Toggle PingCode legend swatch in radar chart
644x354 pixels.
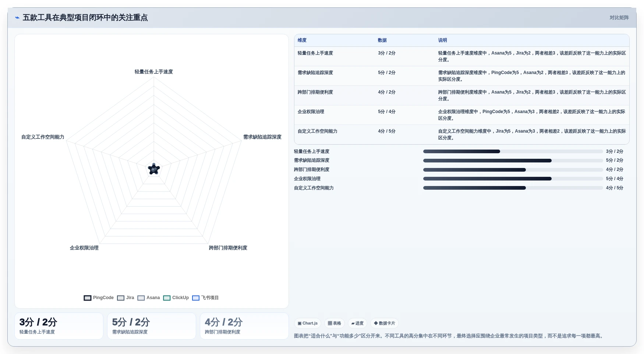pyautogui.click(x=88, y=298)
